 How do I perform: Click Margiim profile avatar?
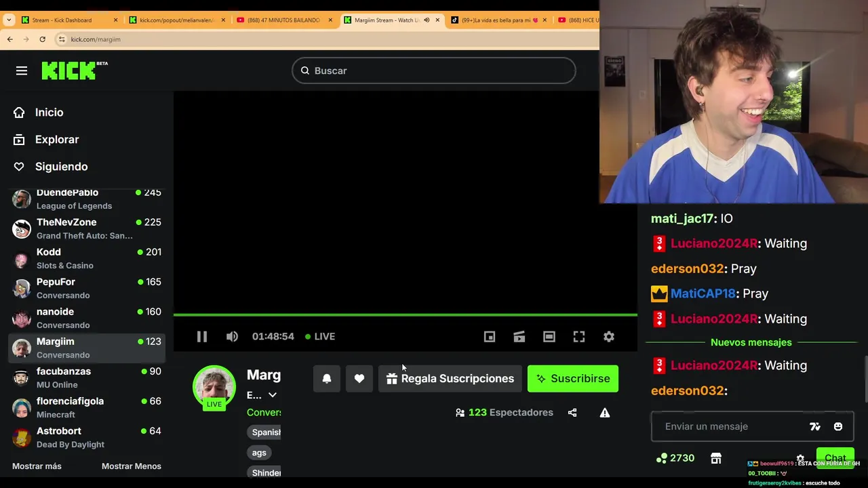214,386
